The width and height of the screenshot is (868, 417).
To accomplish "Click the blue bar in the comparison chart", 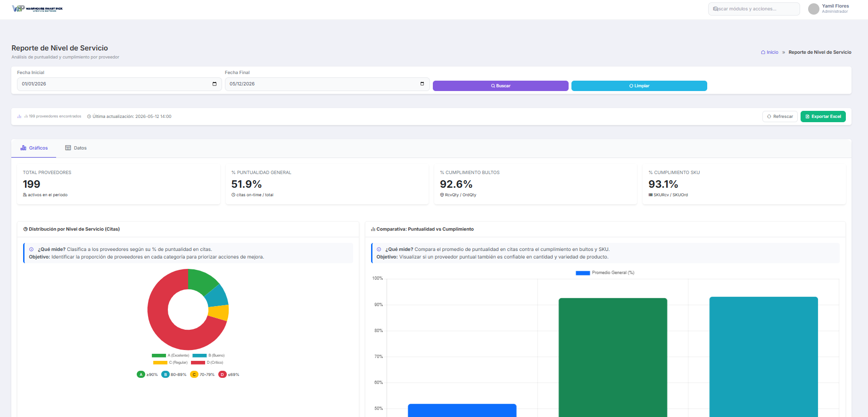I will [x=462, y=410].
